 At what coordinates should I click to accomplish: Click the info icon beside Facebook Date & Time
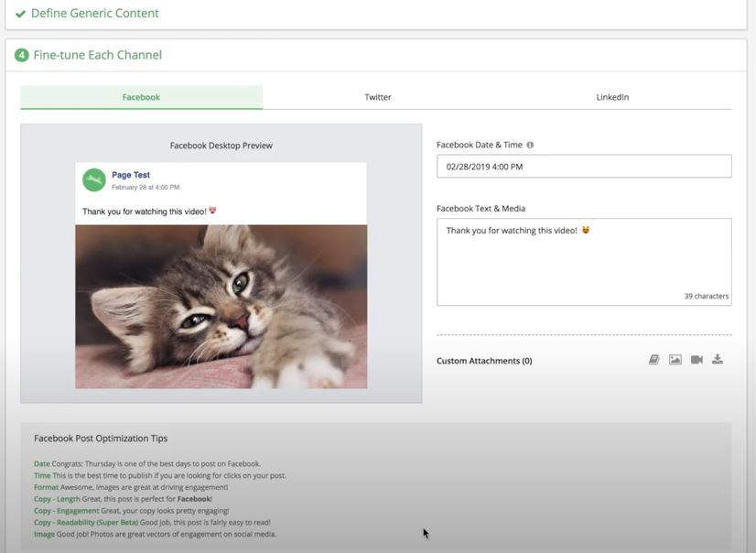tap(530, 145)
